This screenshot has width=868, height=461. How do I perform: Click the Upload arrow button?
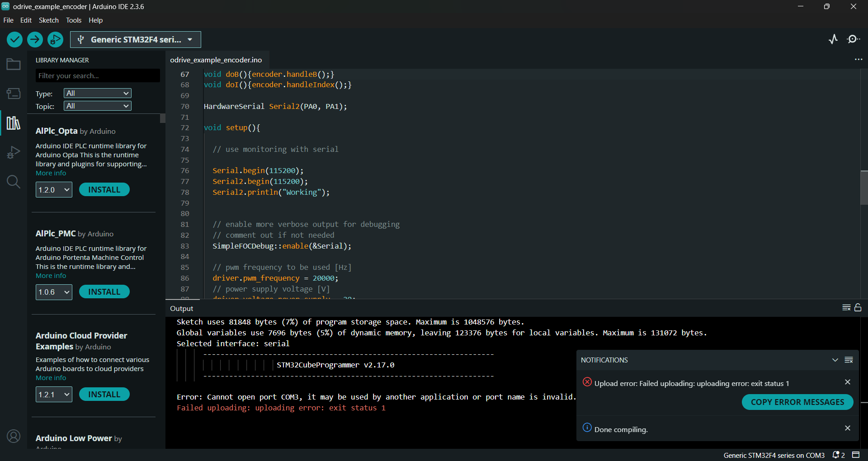[x=35, y=40]
